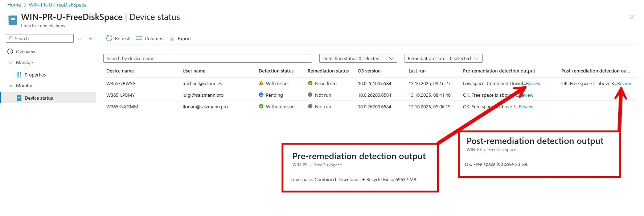Collapse the Manage section
Screen dimensions: 644x216
coord(10,62)
